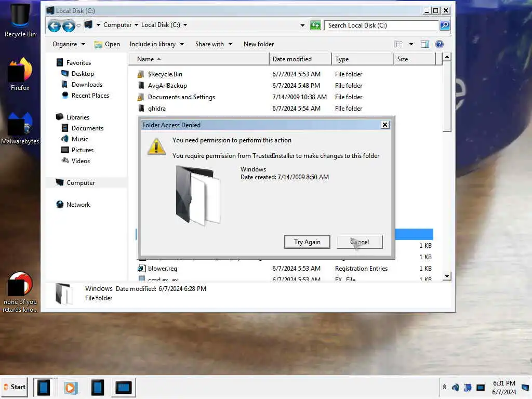Open the Videos library
Viewport: 532px width, 399px height.
81,161
